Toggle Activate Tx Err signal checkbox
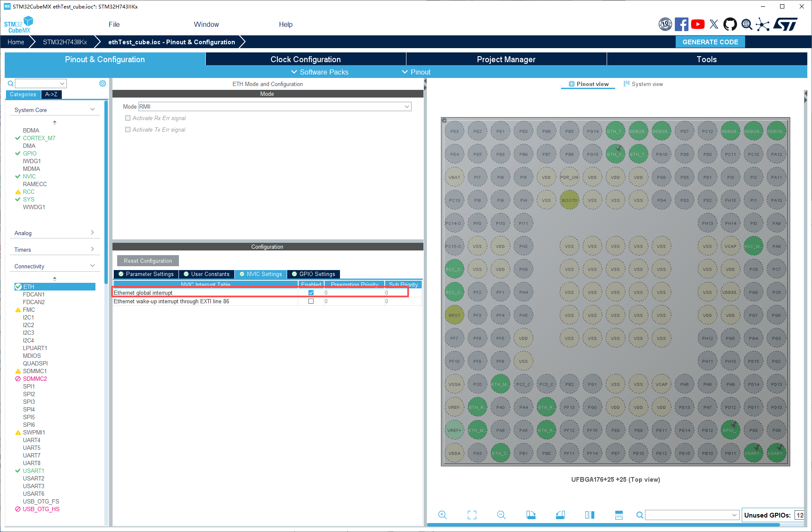Viewport: 812px width, 532px height. pos(128,129)
